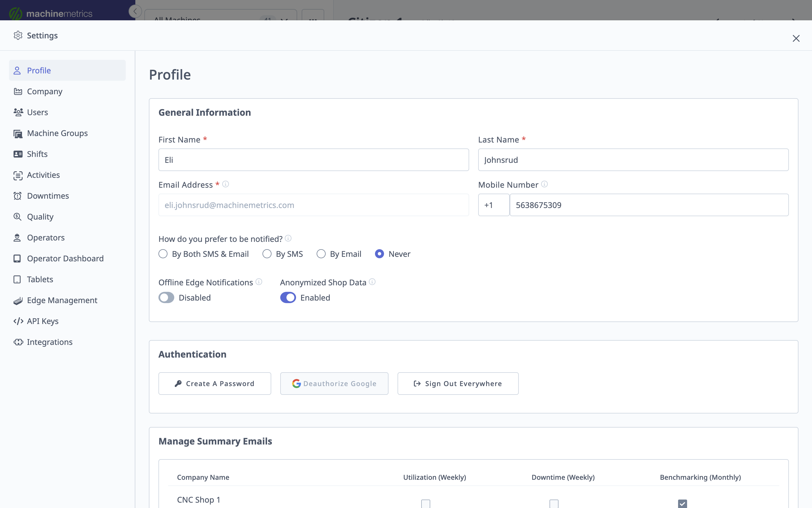Viewport: 812px width, 508px height.
Task: Click the Operator Dashboard tablet icon
Action: tap(17, 258)
